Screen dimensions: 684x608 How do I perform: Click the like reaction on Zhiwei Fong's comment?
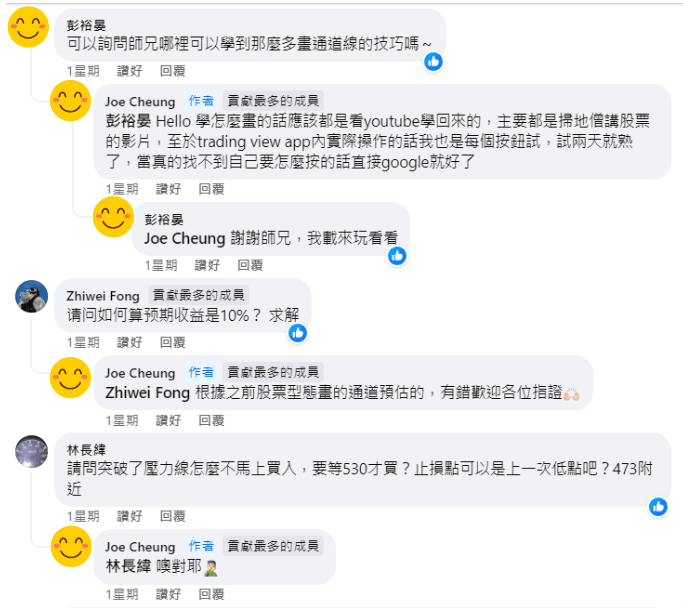(x=297, y=332)
